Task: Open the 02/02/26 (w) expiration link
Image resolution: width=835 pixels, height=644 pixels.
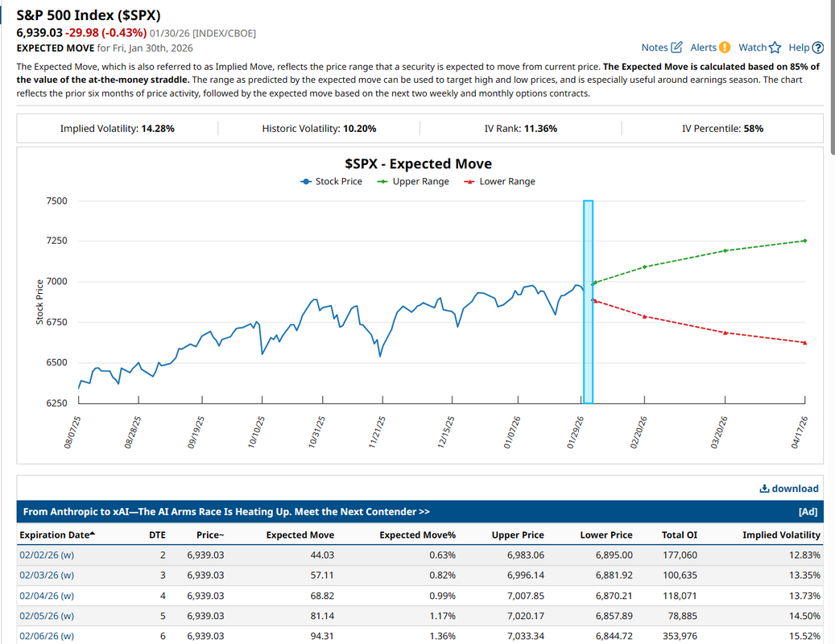Action: 47,555
